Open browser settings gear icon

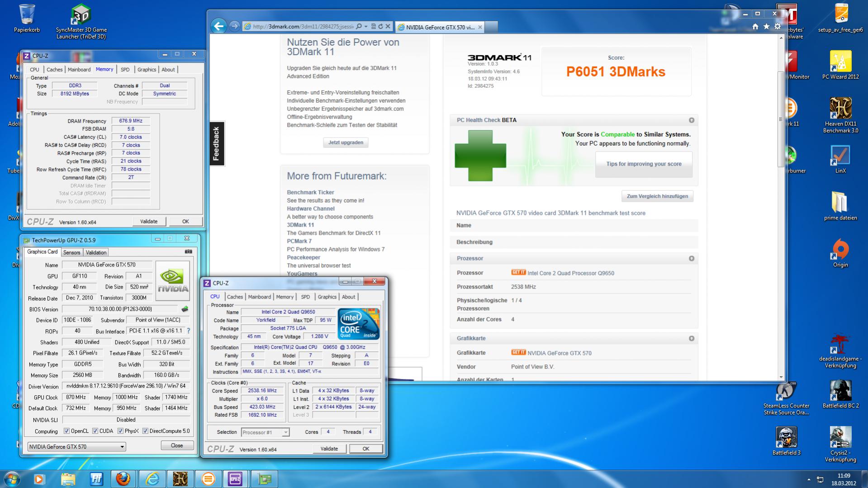[778, 27]
